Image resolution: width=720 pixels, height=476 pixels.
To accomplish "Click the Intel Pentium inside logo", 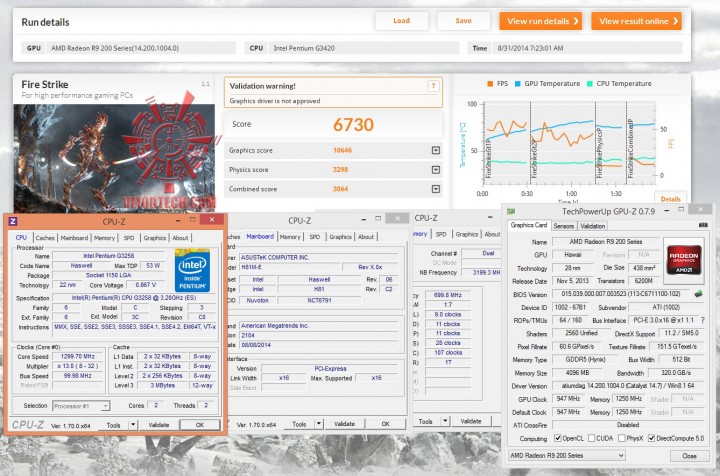I will click(x=192, y=270).
